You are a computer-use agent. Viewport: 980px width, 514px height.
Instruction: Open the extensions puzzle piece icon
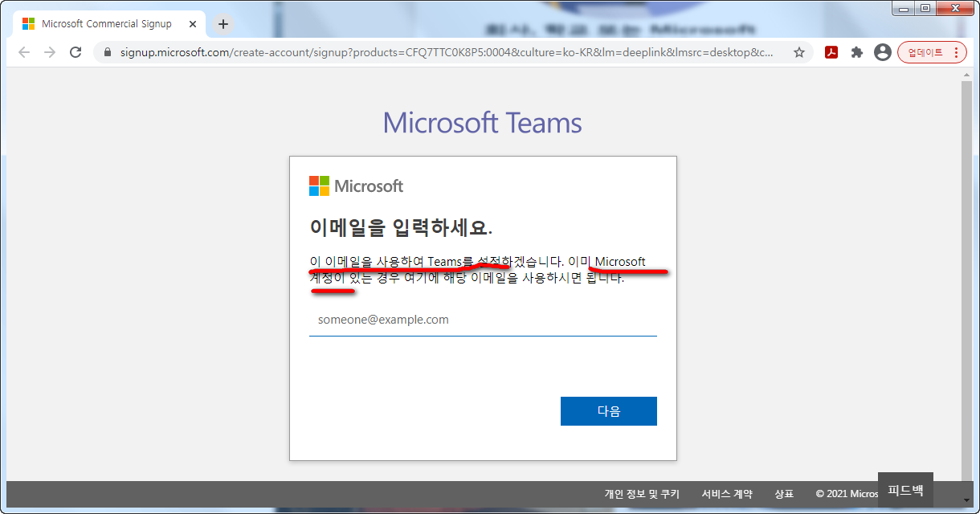tap(857, 52)
